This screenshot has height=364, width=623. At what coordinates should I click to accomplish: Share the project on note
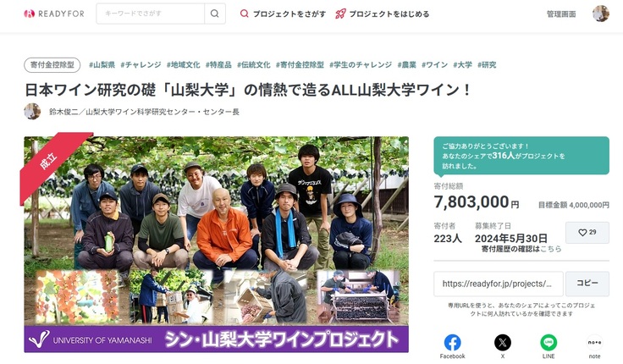[x=594, y=346]
